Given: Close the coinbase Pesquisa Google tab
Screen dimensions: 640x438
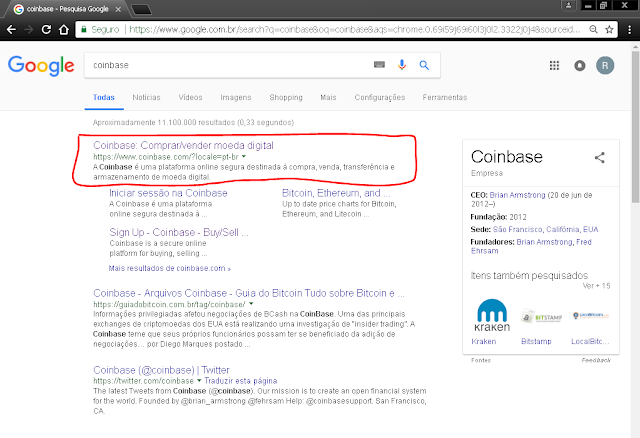Looking at the screenshot, I should [118, 9].
